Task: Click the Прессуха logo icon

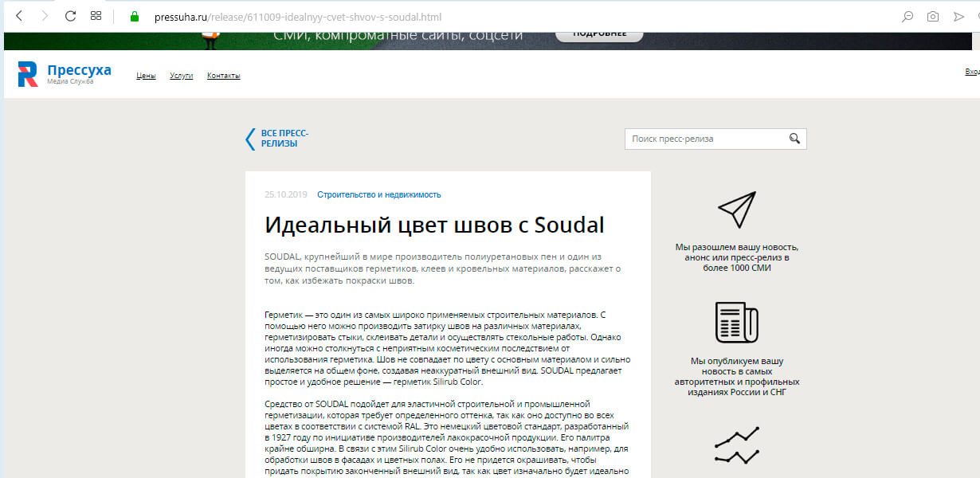Action: click(x=28, y=74)
